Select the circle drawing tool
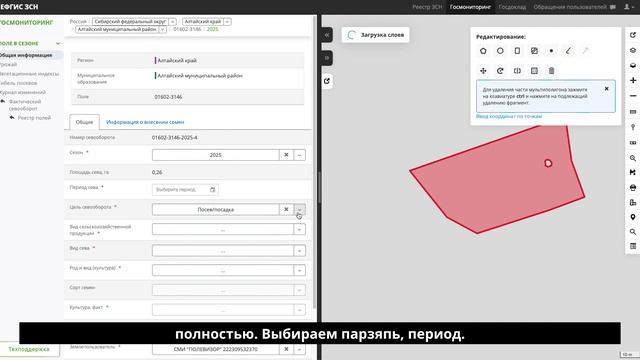The width and height of the screenshot is (640, 360). coord(500,51)
